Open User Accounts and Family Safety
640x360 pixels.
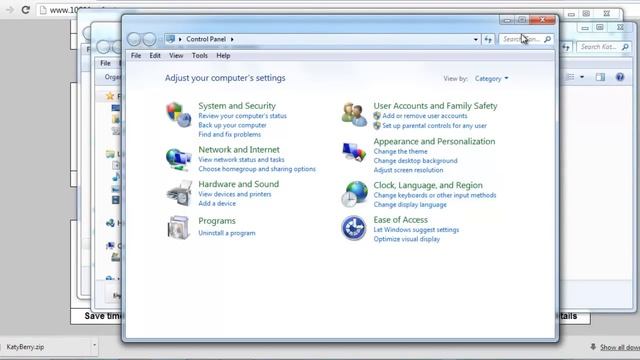pyautogui.click(x=435, y=106)
